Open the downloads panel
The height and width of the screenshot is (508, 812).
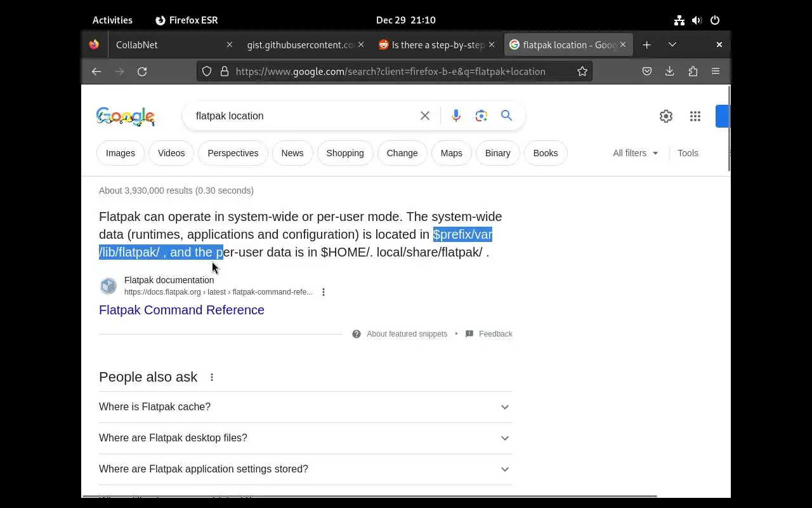pos(670,72)
